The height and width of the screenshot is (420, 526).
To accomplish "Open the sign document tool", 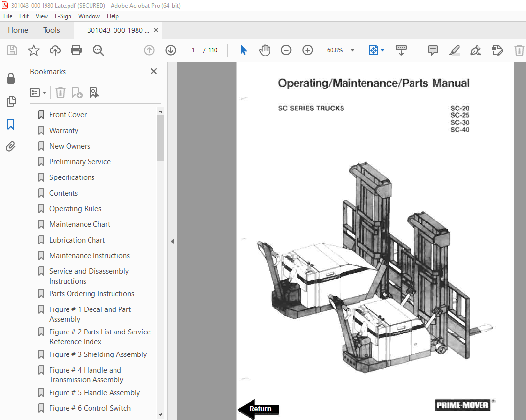I will (x=476, y=50).
